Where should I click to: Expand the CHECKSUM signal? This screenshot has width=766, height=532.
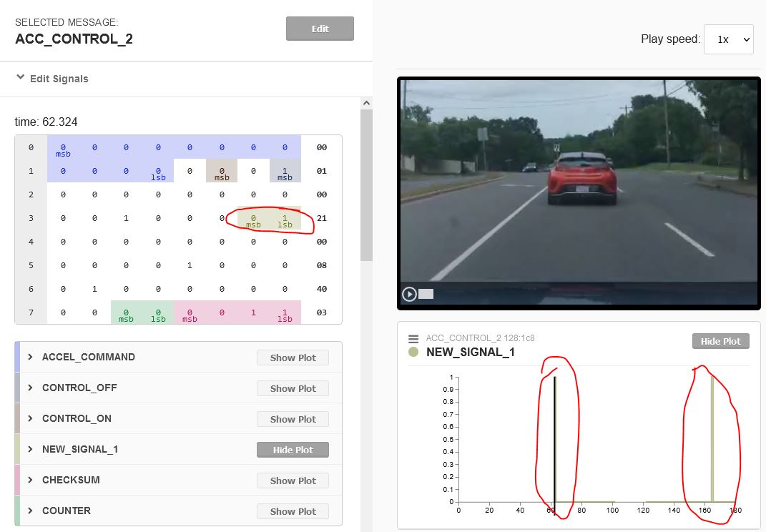29,480
